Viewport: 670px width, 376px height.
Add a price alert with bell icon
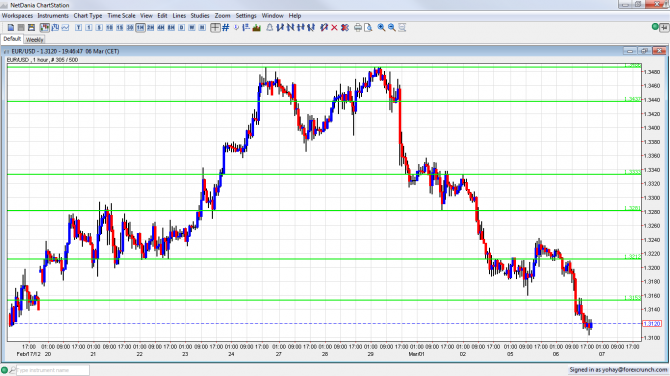(270, 28)
